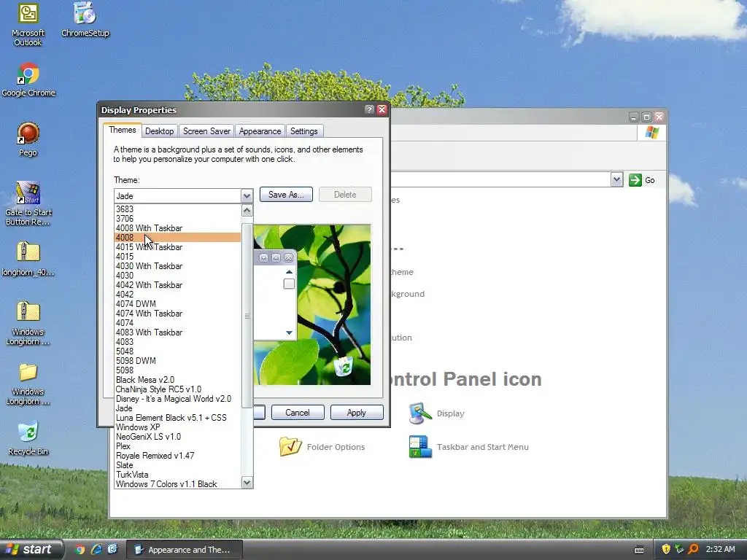Select 4074 DWM theme
The width and height of the screenshot is (747, 560).
178,304
